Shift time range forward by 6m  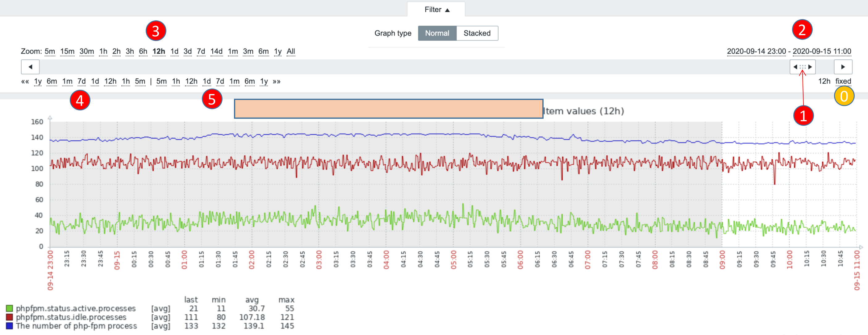click(x=249, y=81)
